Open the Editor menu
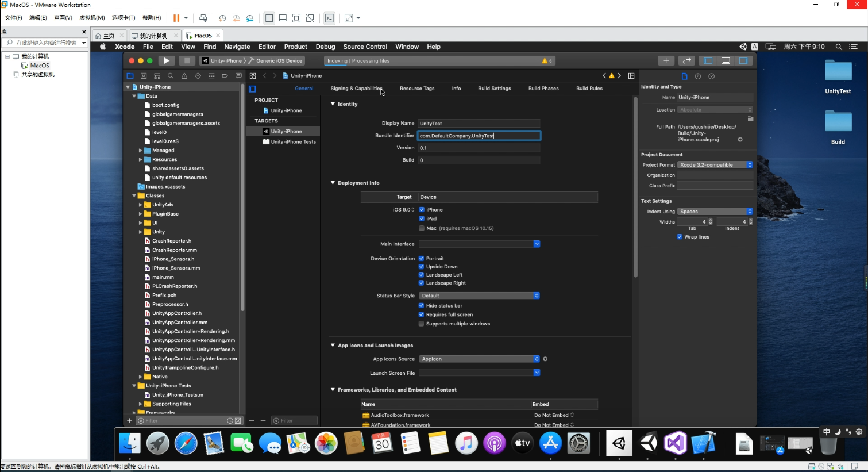The width and height of the screenshot is (868, 472). [267, 47]
